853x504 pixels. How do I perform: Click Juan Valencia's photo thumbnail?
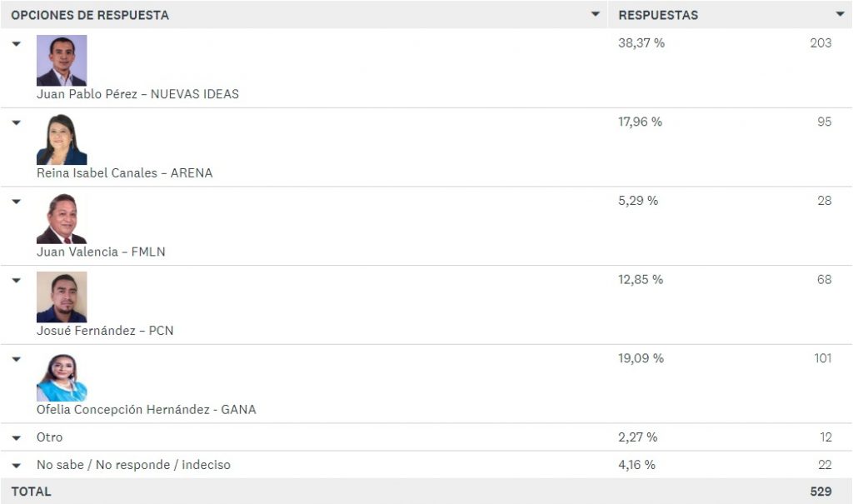click(62, 218)
